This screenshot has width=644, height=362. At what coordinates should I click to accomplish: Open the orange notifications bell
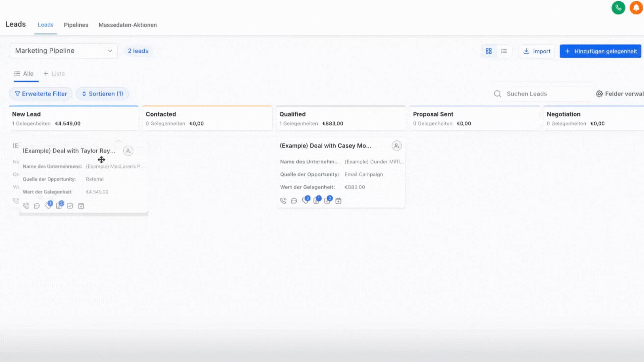tap(636, 7)
